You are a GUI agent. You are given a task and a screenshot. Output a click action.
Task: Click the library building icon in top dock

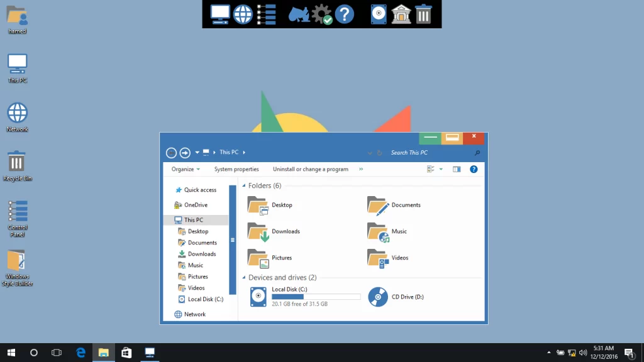pyautogui.click(x=401, y=14)
